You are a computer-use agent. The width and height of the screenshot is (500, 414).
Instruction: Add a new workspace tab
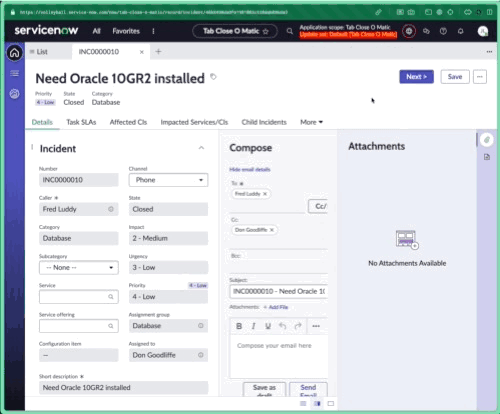(158, 51)
